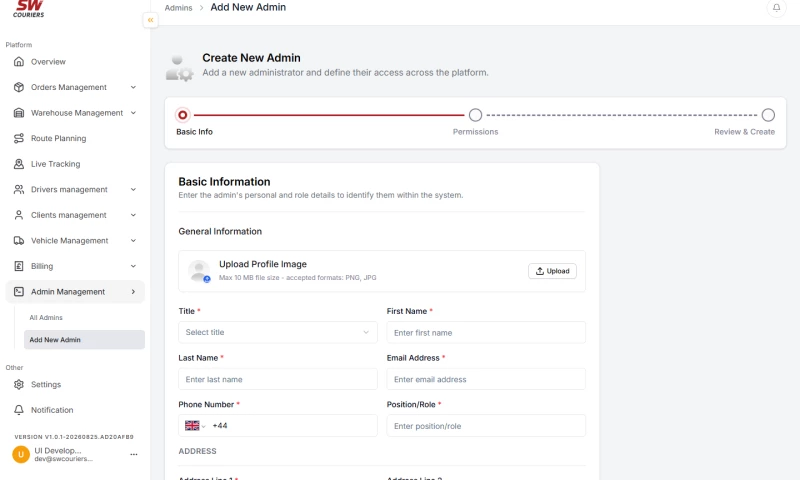The width and height of the screenshot is (800, 480).
Task: Click the Enter email address field
Action: coord(486,379)
